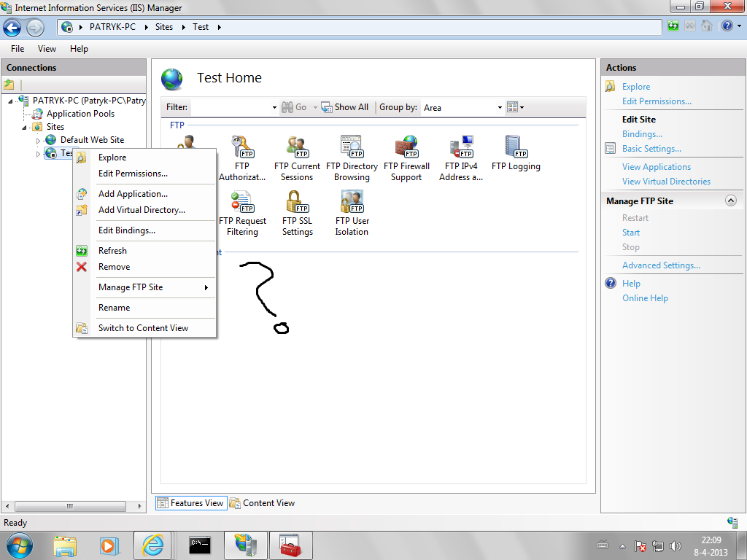Click the Test Home globe icon

click(x=171, y=79)
